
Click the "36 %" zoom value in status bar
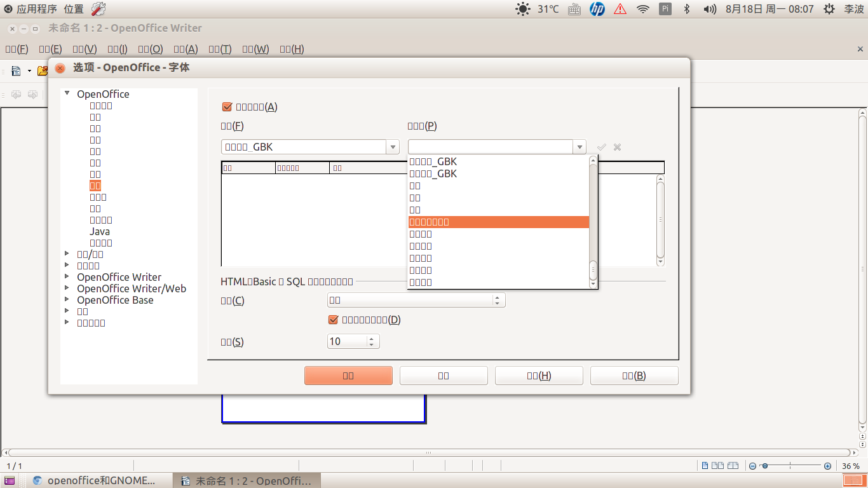click(851, 466)
